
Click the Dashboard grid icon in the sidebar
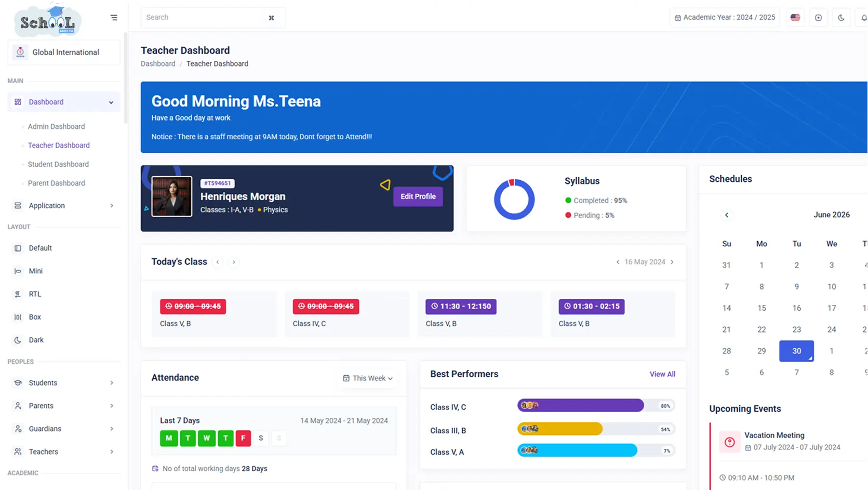(x=18, y=102)
